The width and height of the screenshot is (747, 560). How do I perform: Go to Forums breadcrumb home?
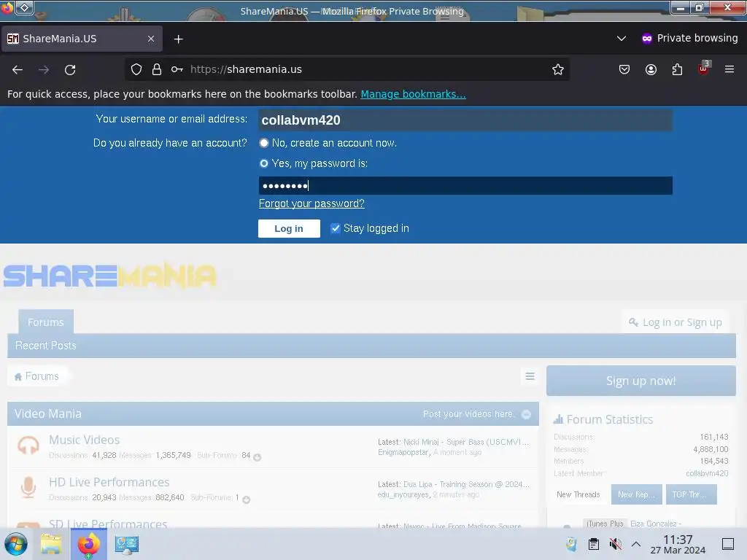(36, 376)
